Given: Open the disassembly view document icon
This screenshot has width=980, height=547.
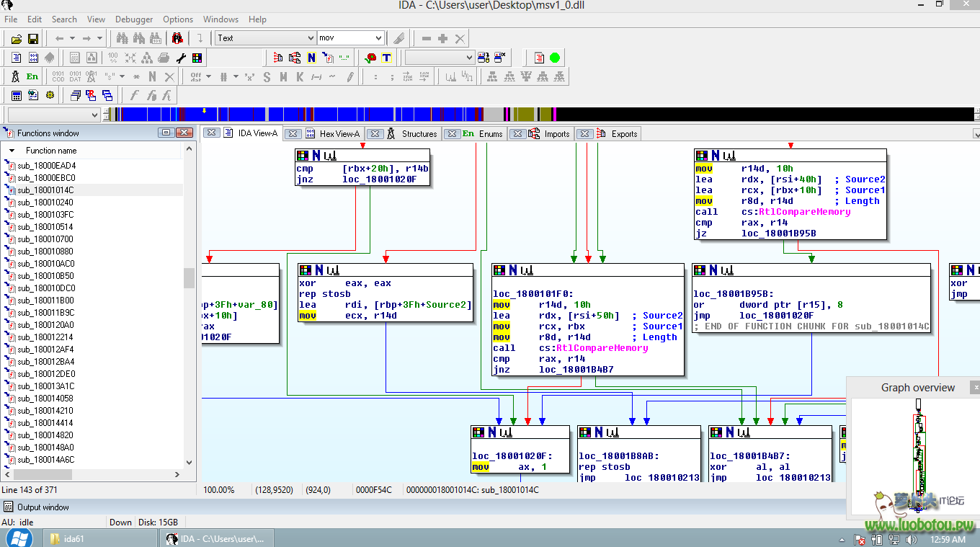Looking at the screenshot, I should coord(17,58).
